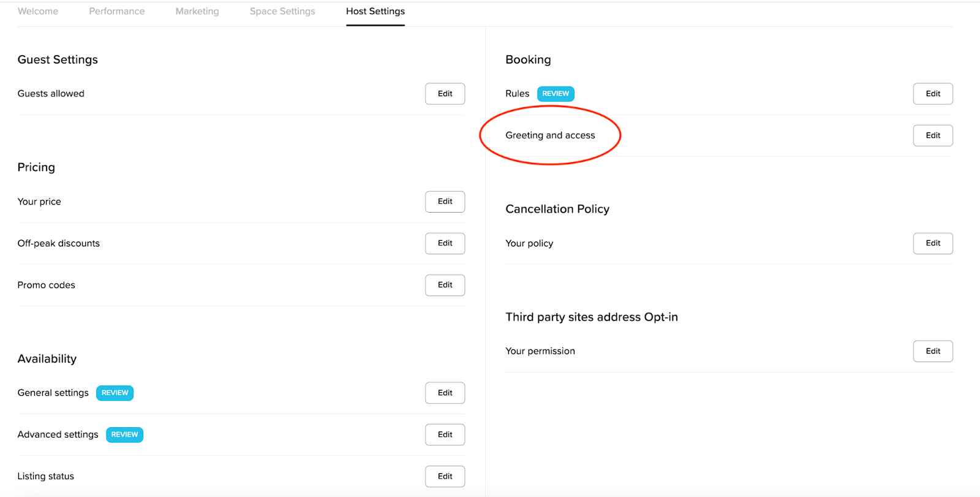Edit Availability General settings

[x=445, y=393]
